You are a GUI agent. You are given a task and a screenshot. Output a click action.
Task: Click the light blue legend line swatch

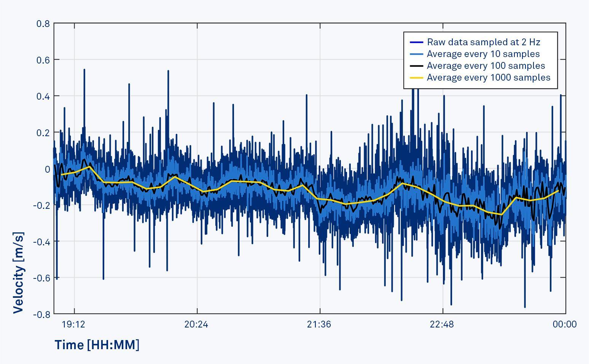(x=417, y=54)
